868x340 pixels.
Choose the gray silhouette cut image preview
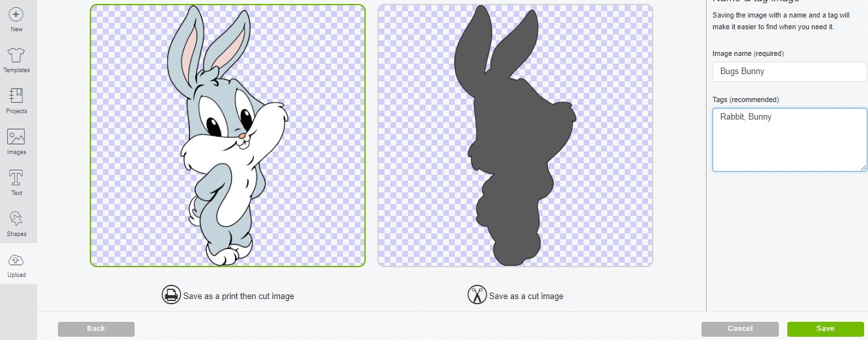515,135
